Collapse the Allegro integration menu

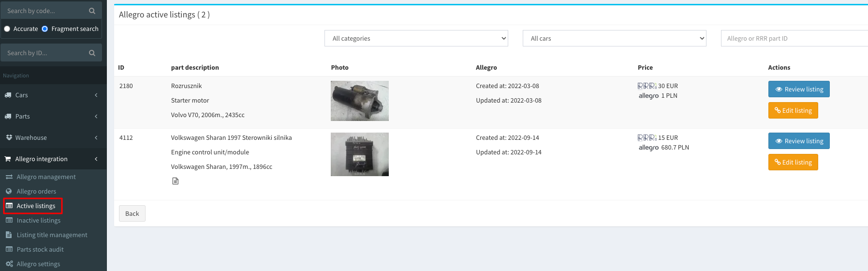[53, 159]
